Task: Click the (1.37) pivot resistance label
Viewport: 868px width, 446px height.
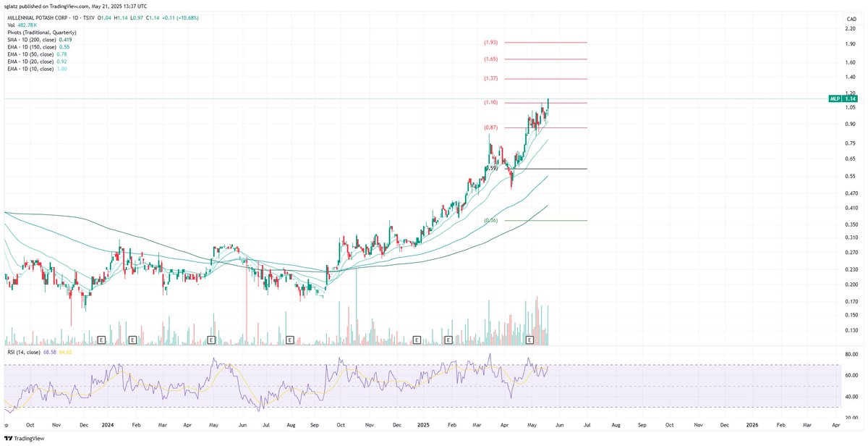Action: [490, 78]
